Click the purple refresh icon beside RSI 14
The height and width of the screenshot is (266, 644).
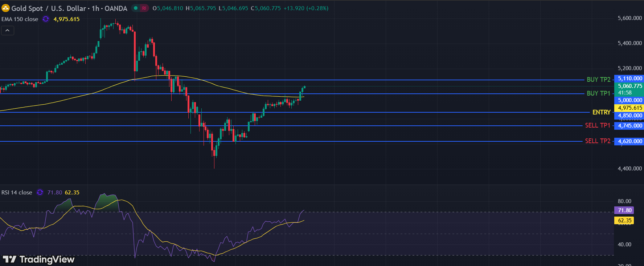point(40,193)
